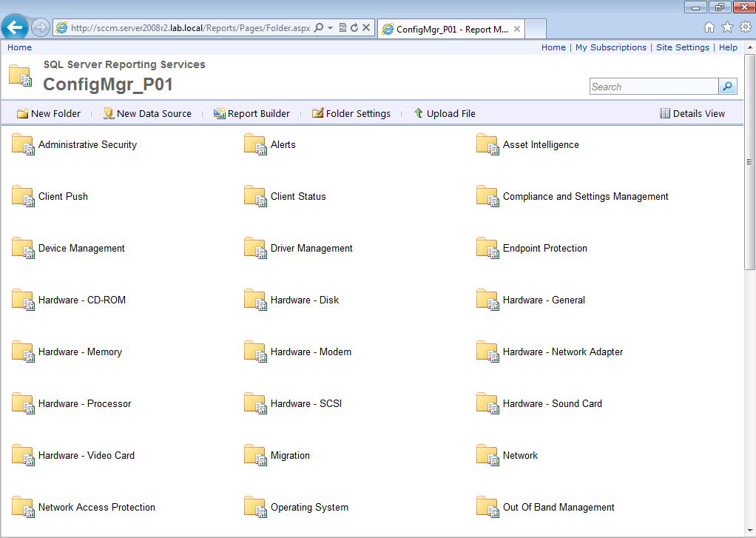The width and height of the screenshot is (756, 538).
Task: Open Folder Settings in the toolbar
Action: [351, 113]
